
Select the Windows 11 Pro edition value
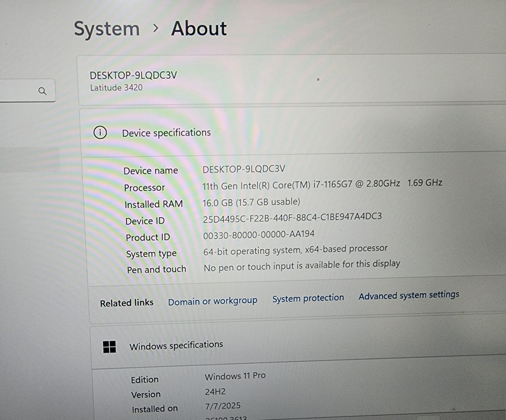235,376
